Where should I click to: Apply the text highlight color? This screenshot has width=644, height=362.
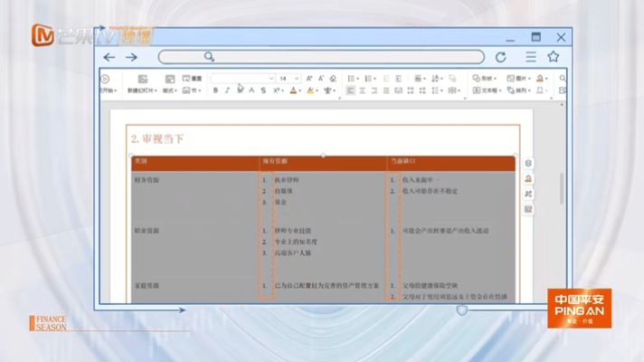[x=310, y=90]
